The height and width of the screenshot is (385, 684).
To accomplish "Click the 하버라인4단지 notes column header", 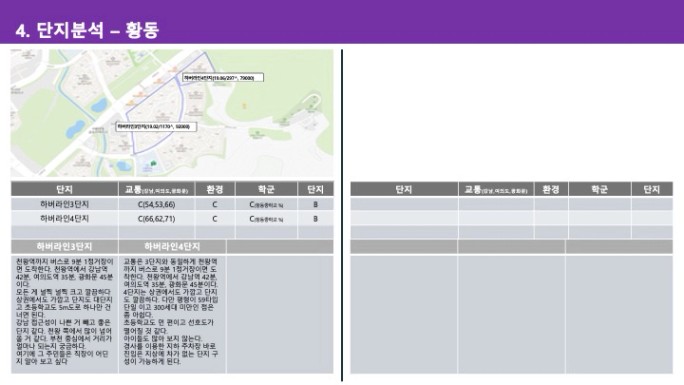I will tap(172, 247).
